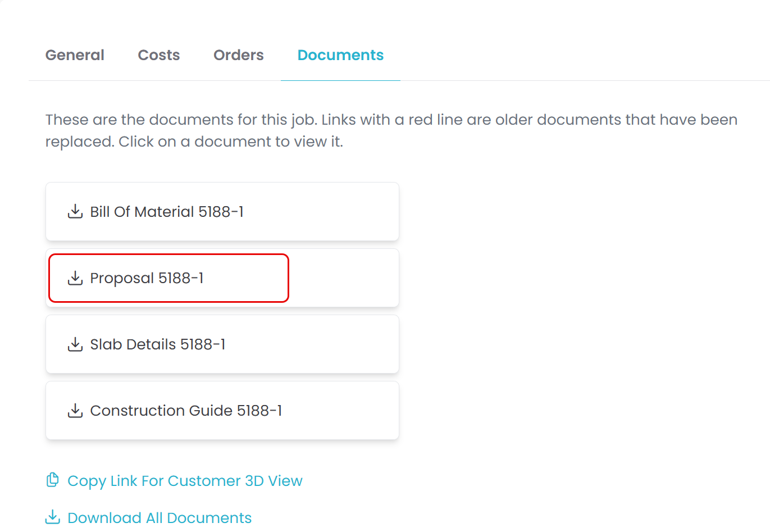Viewport: 770px width, 532px height.
Task: Select the Documents tab
Action: click(340, 55)
